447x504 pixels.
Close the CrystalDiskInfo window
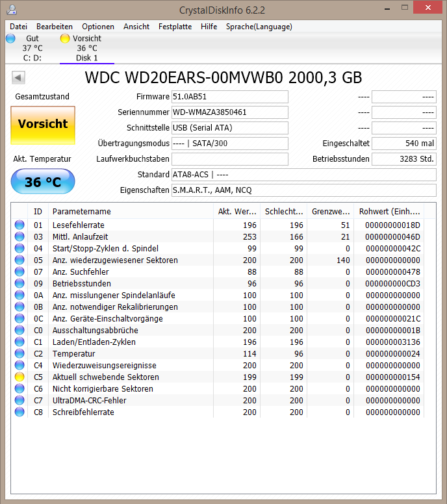(x=428, y=7)
